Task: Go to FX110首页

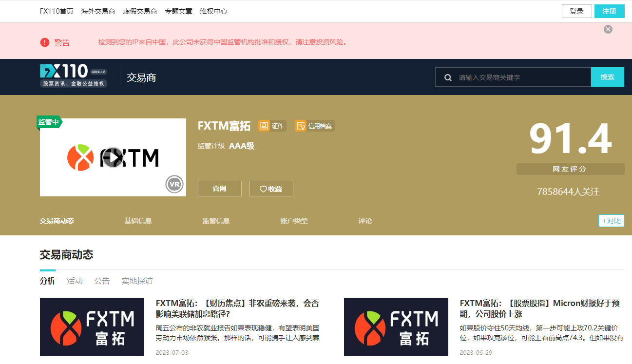Action: pyautogui.click(x=57, y=11)
